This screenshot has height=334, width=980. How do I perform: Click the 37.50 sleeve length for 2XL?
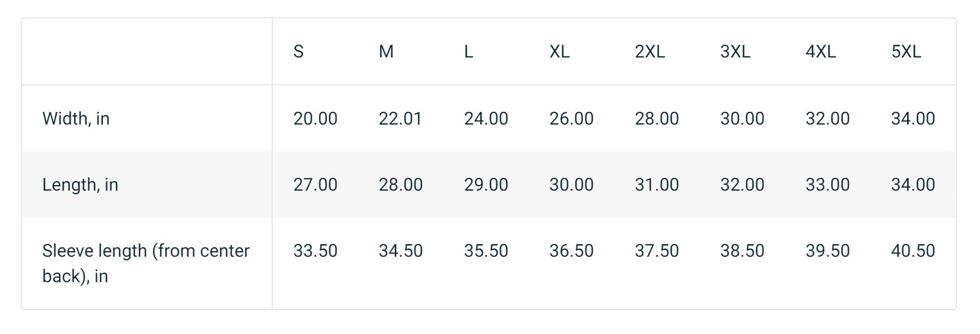click(x=656, y=251)
